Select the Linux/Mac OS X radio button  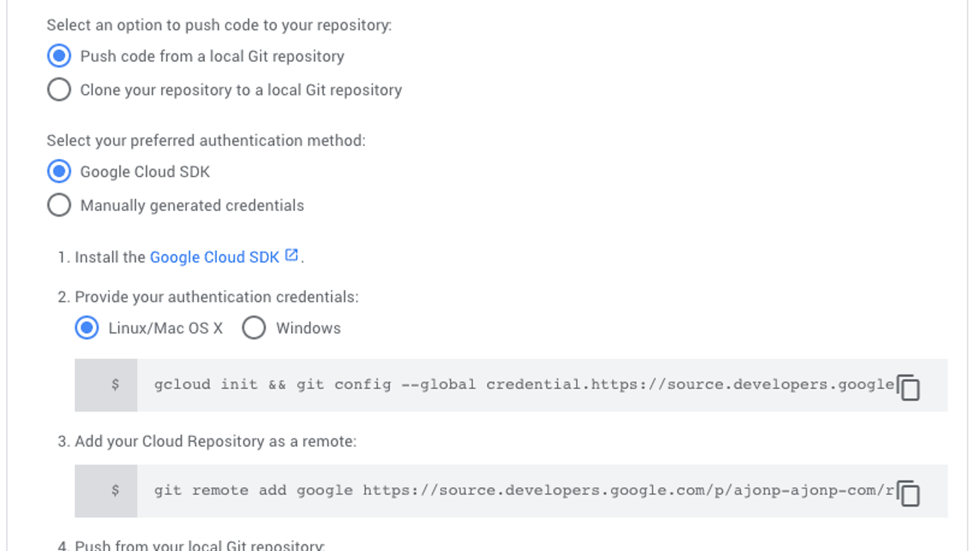[x=87, y=327]
